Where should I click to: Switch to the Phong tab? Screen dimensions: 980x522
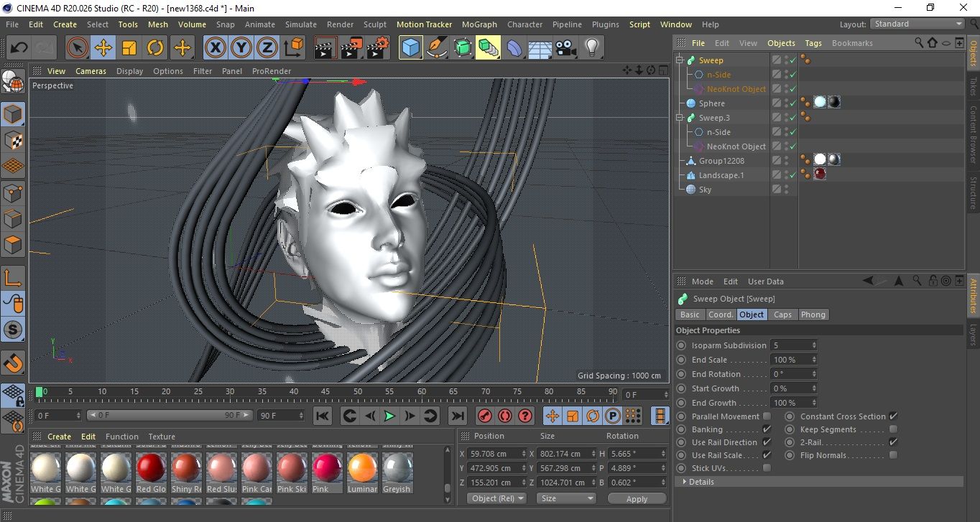813,314
